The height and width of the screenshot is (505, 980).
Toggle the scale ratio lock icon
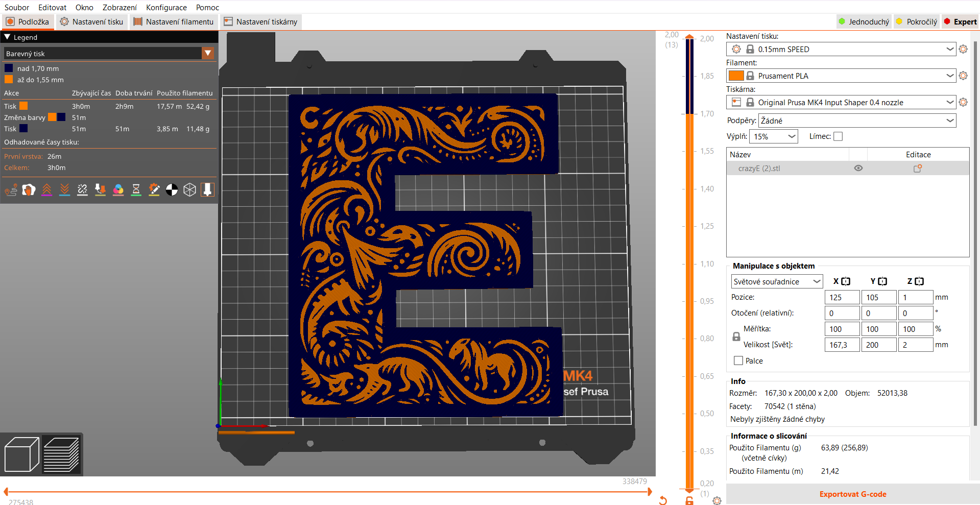736,337
